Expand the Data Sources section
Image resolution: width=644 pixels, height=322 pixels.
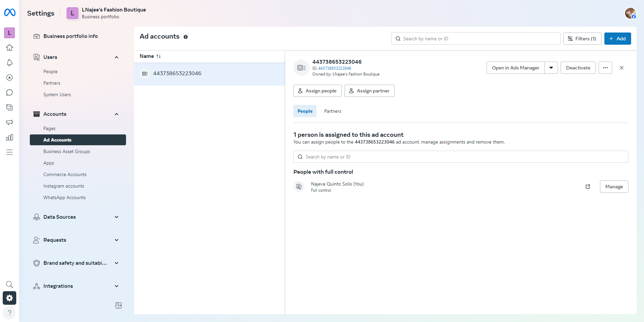(x=117, y=217)
